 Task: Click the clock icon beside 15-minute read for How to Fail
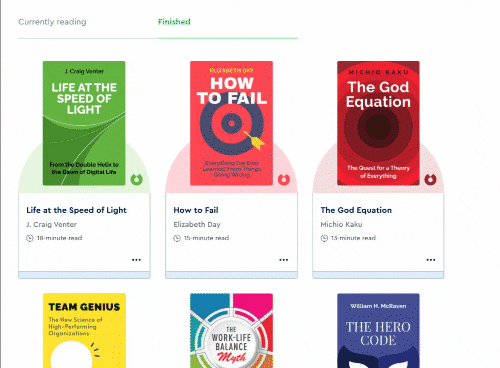[177, 238]
